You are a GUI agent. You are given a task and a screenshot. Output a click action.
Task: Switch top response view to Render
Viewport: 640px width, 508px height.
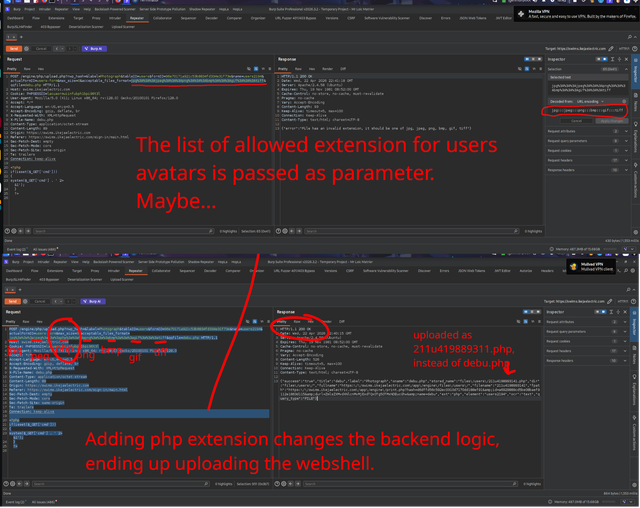point(327,69)
